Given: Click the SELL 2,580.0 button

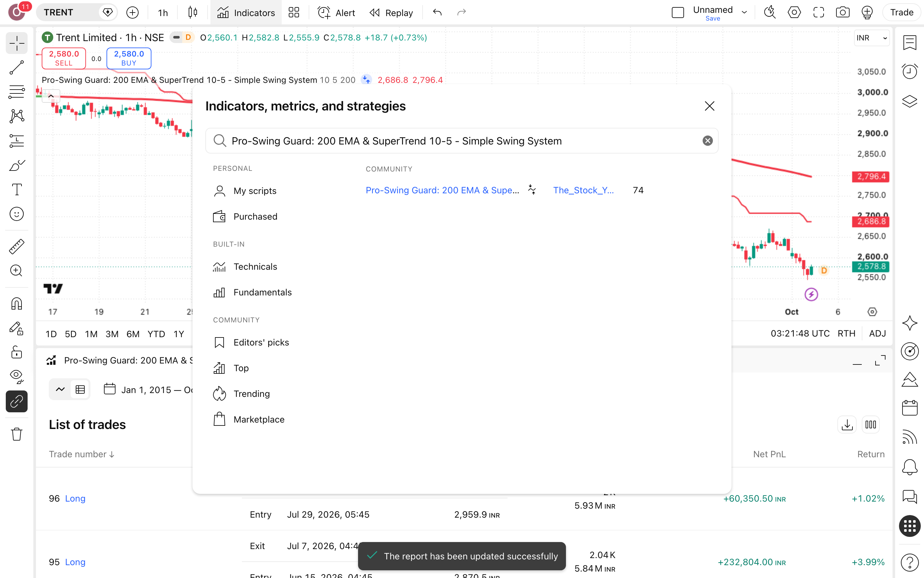Looking at the screenshot, I should click(x=64, y=58).
